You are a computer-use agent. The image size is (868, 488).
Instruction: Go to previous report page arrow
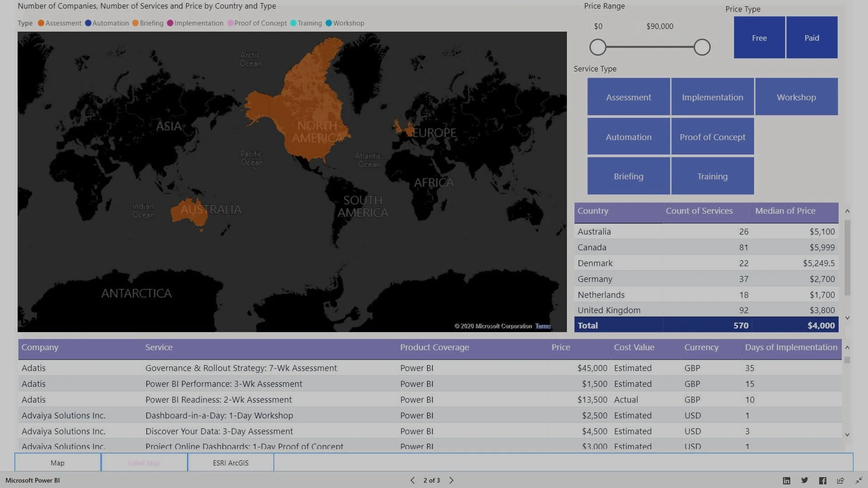[412, 480]
